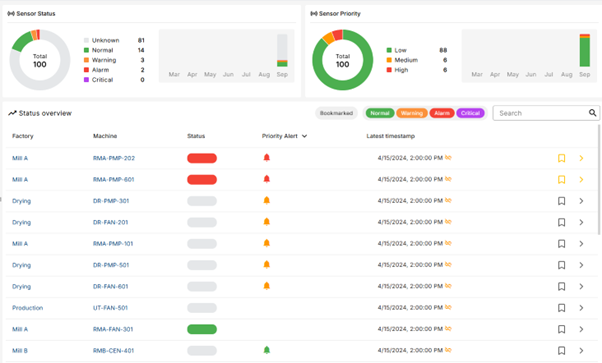This screenshot has width=602, height=363.
Task: Open DR-FAN-201 row chevron
Action: pyautogui.click(x=581, y=222)
